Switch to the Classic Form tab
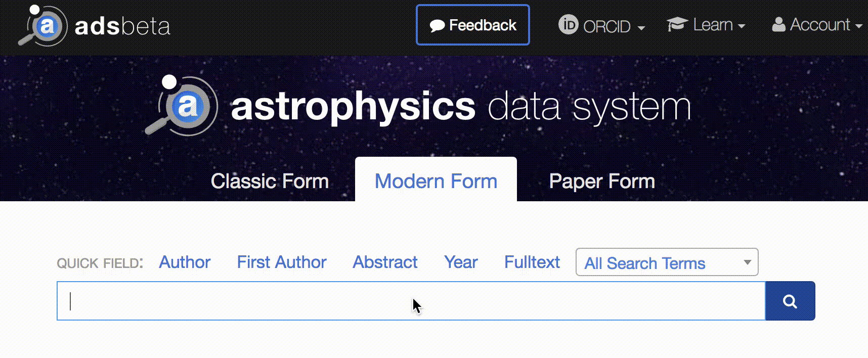Viewport: 868px width, 358px height. click(270, 181)
